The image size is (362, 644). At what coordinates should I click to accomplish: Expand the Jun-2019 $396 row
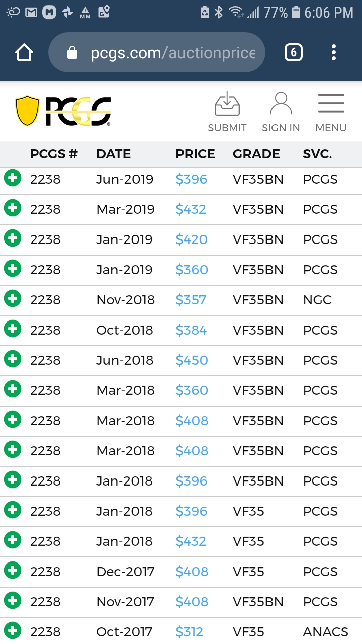click(13, 178)
